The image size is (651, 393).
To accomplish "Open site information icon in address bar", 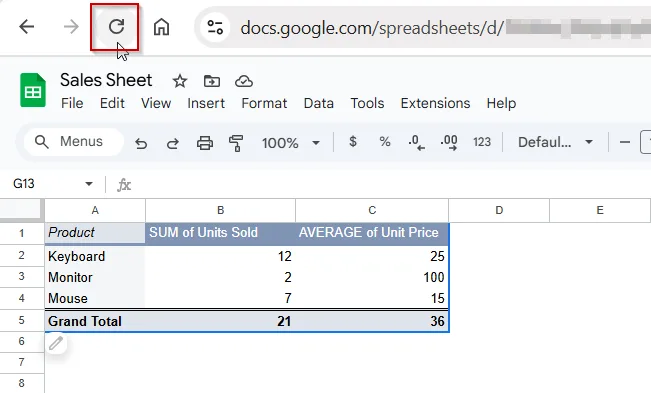I will pyautogui.click(x=215, y=27).
